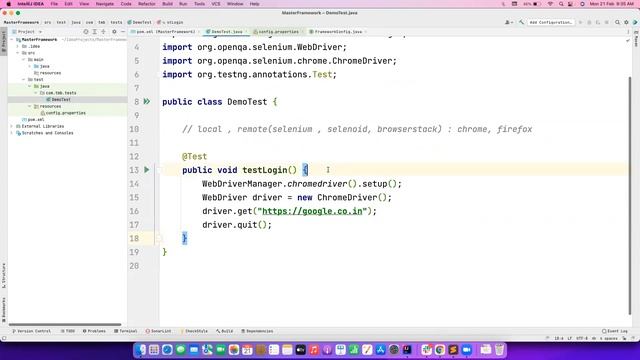Open Google Chrome from the dock
Screen dimensions: 640x360
[440, 350]
